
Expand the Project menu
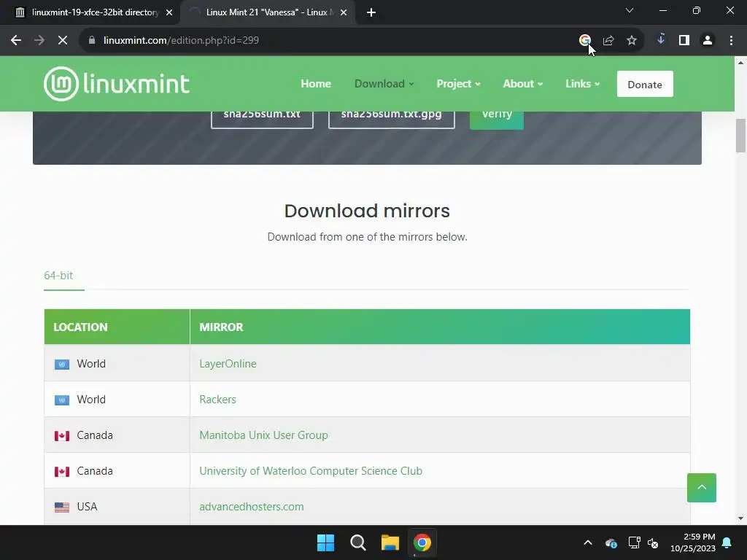point(458,84)
